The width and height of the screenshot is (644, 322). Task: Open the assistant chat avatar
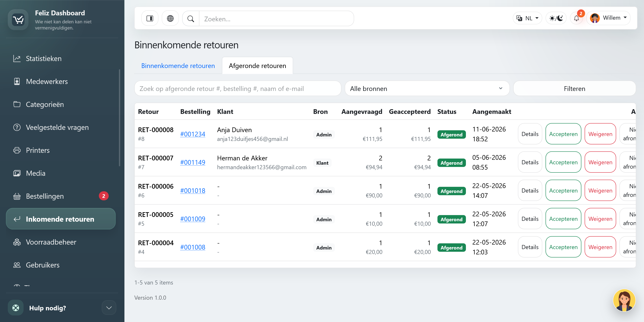point(624,300)
